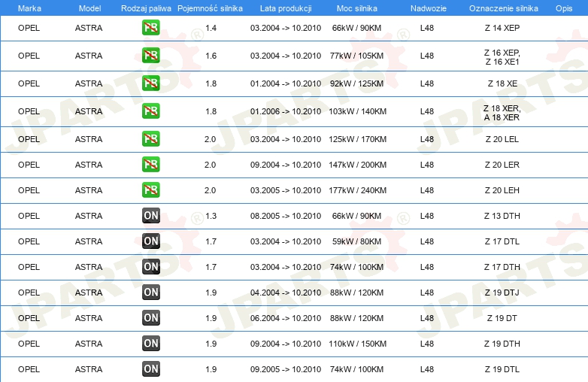The image size is (588, 382).
Task: Click power value 177kW / 240KM
Action: coord(357,190)
